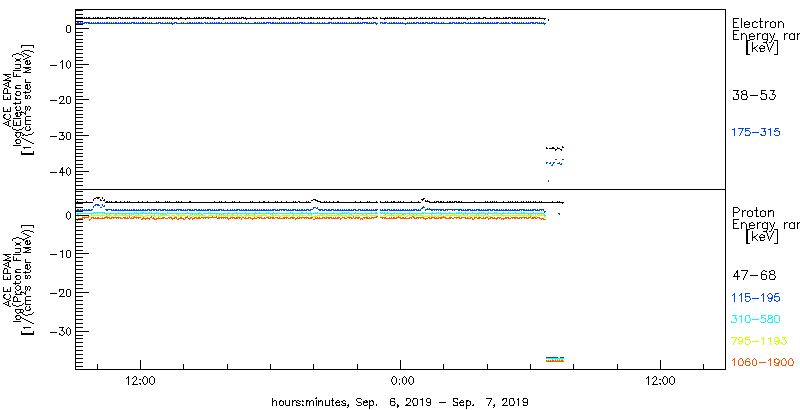This screenshot has height=410, width=800.
Task: Click the dropped proton data cluster near the bottom
Action: [x=555, y=360]
